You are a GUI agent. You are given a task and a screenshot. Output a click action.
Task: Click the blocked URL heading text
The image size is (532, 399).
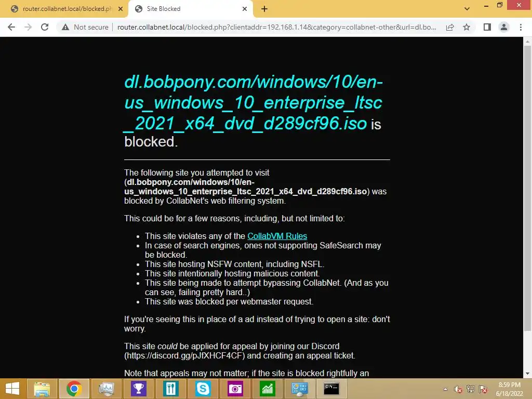pos(253,102)
